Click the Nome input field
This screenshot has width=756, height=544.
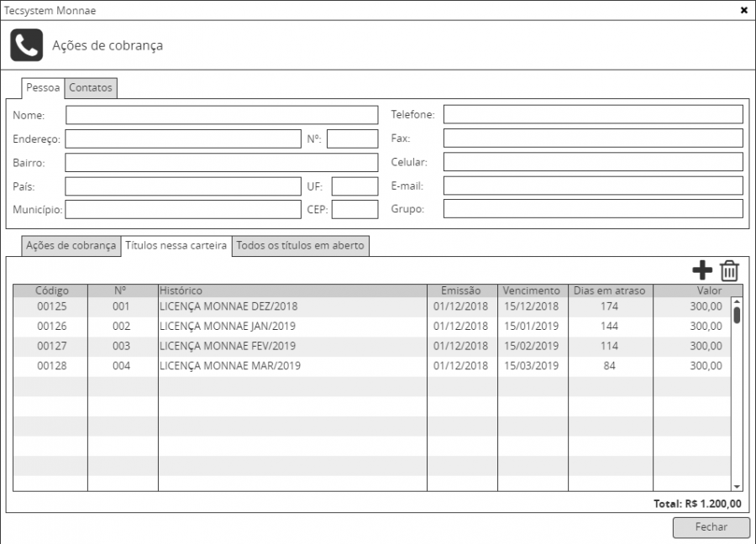point(222,115)
